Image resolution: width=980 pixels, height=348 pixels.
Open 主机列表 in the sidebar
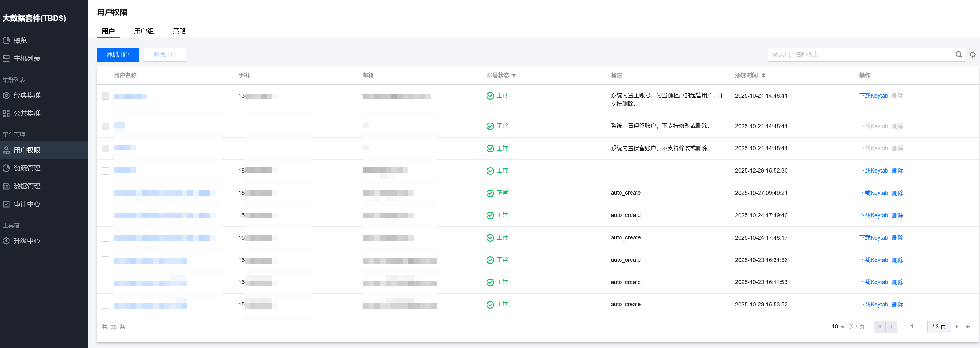pyautogui.click(x=27, y=59)
